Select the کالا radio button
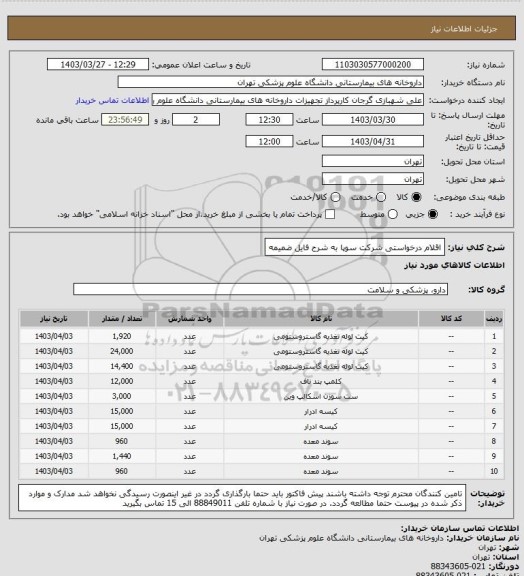Image resolution: width=524 pixels, height=576 pixels. [416, 197]
